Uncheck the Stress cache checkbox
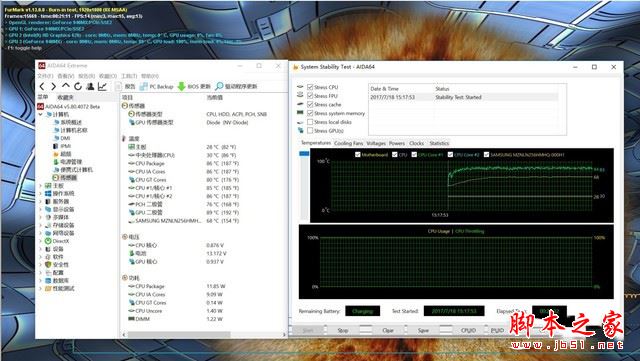 click(310, 105)
